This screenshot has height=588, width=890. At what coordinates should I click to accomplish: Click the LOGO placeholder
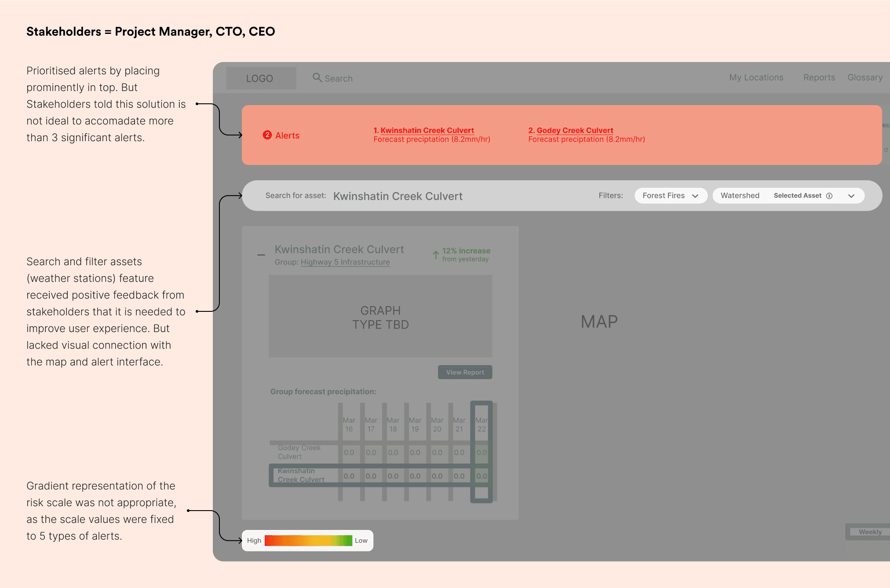click(x=261, y=78)
